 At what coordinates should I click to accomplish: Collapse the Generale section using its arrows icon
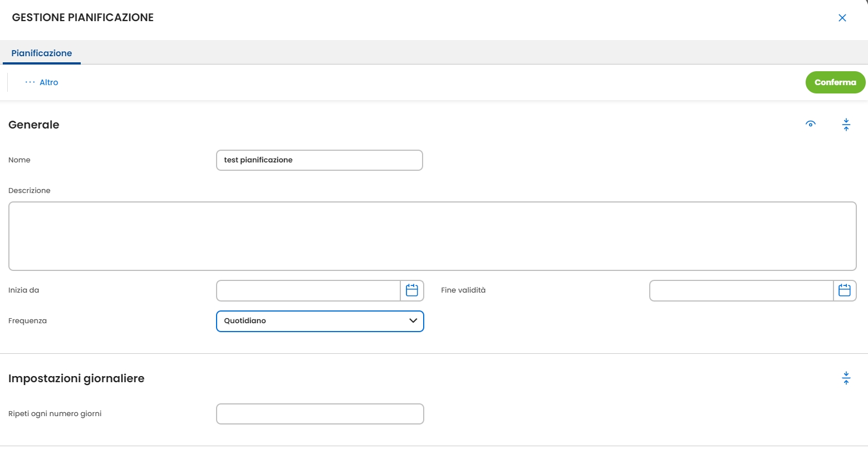pyautogui.click(x=846, y=125)
